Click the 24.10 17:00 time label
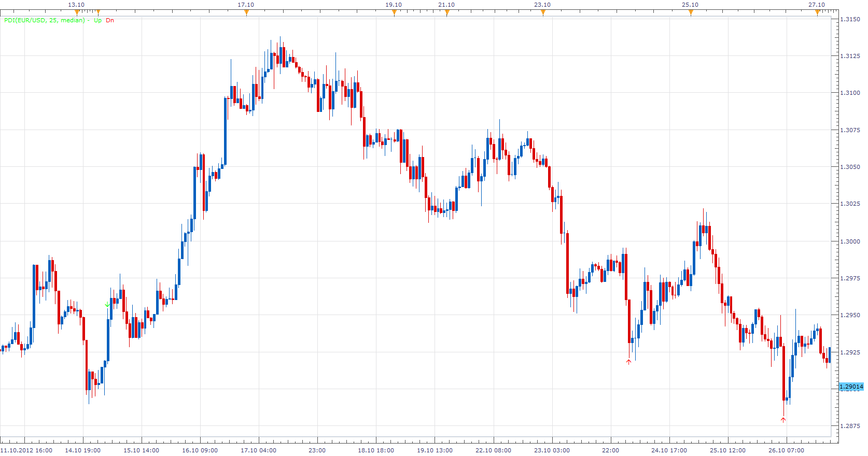The width and height of the screenshot is (868, 456). 669,450
